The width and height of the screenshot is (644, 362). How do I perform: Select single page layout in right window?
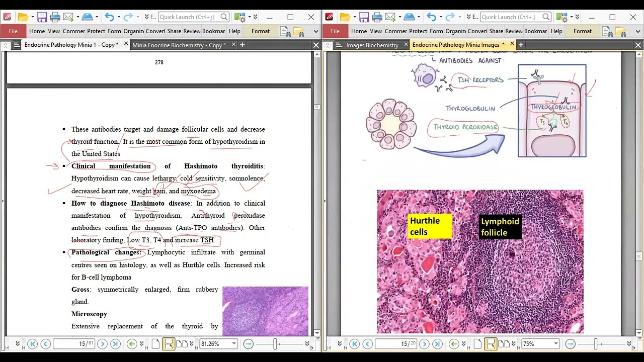[477, 344]
